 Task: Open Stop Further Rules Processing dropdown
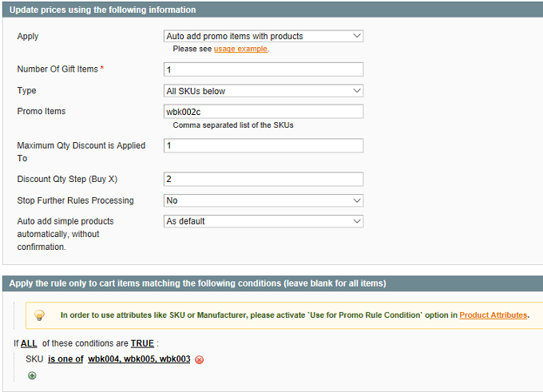264,200
